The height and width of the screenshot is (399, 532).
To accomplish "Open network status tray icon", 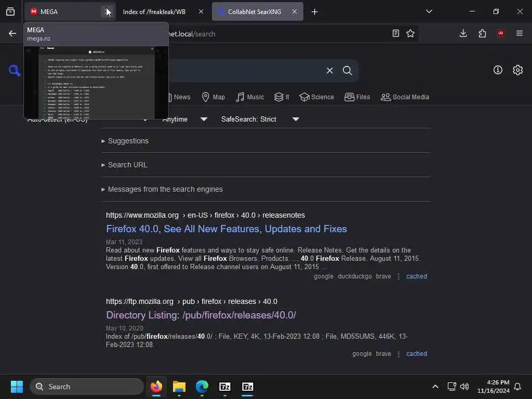I will pos(451,387).
